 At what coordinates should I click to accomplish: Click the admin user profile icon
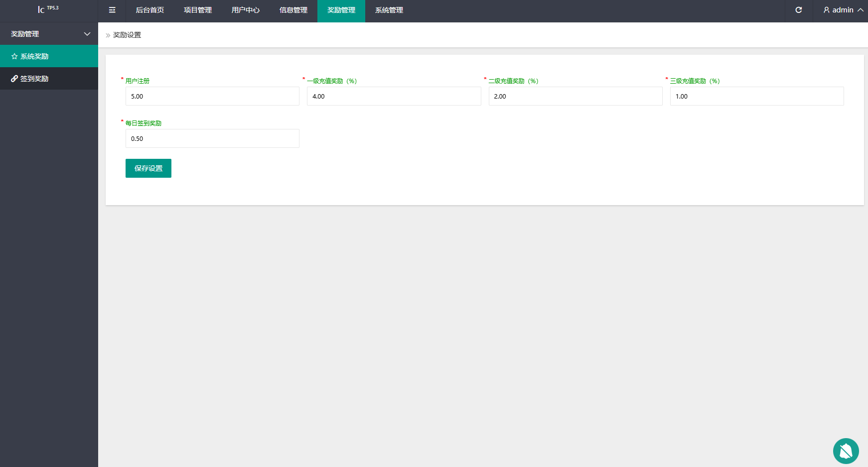(827, 10)
